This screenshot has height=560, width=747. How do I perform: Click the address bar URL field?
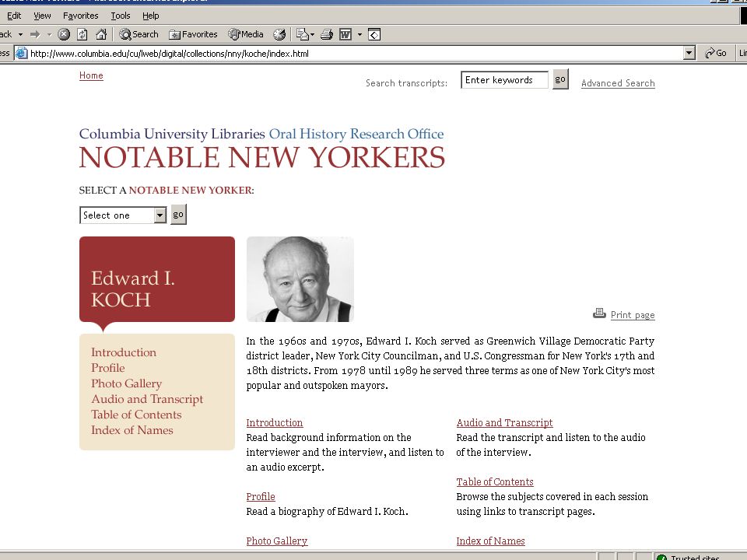(x=356, y=54)
